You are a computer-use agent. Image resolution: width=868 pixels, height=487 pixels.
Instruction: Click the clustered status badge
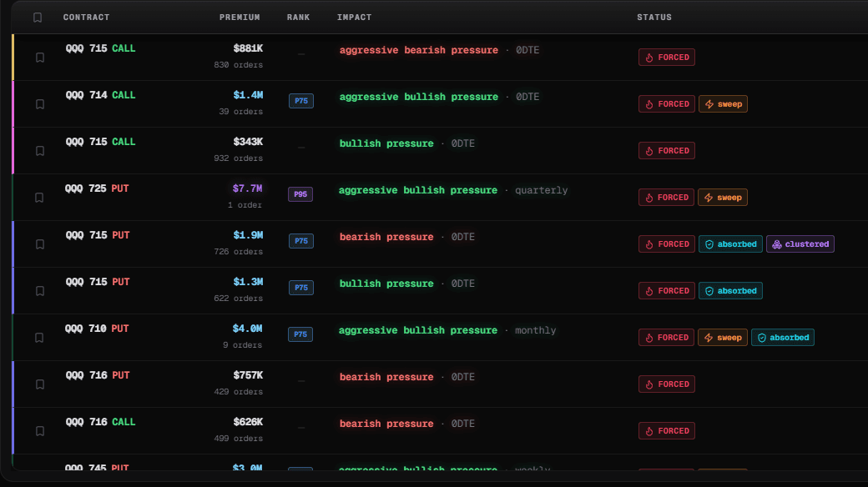point(800,244)
